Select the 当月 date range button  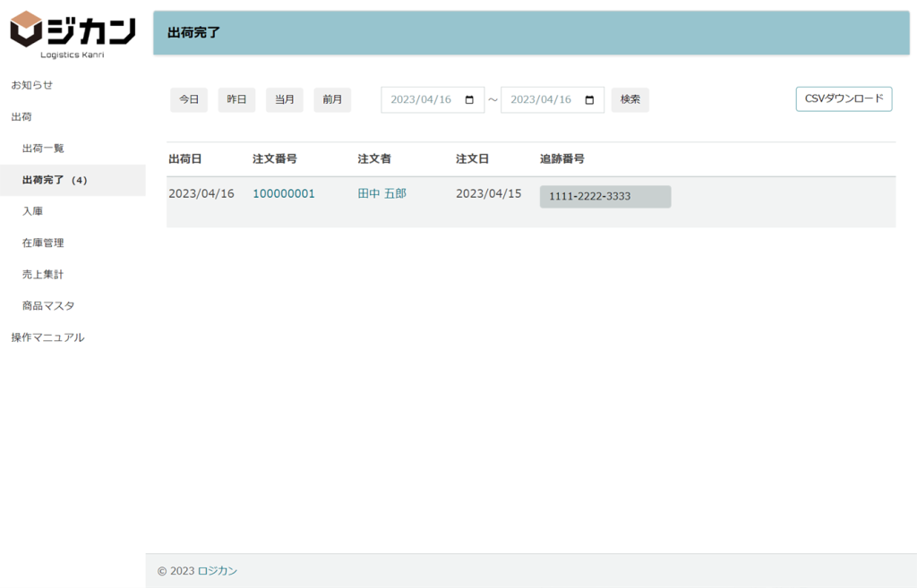point(285,100)
